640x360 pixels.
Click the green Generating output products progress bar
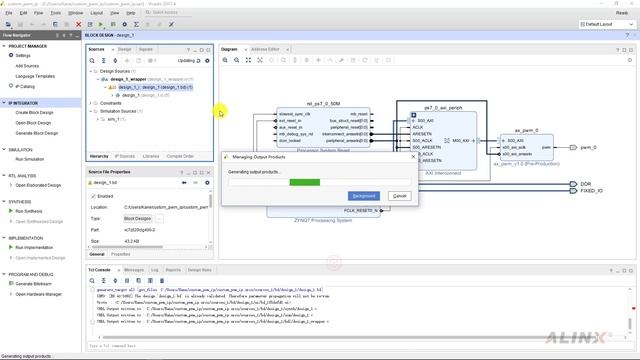pos(305,182)
